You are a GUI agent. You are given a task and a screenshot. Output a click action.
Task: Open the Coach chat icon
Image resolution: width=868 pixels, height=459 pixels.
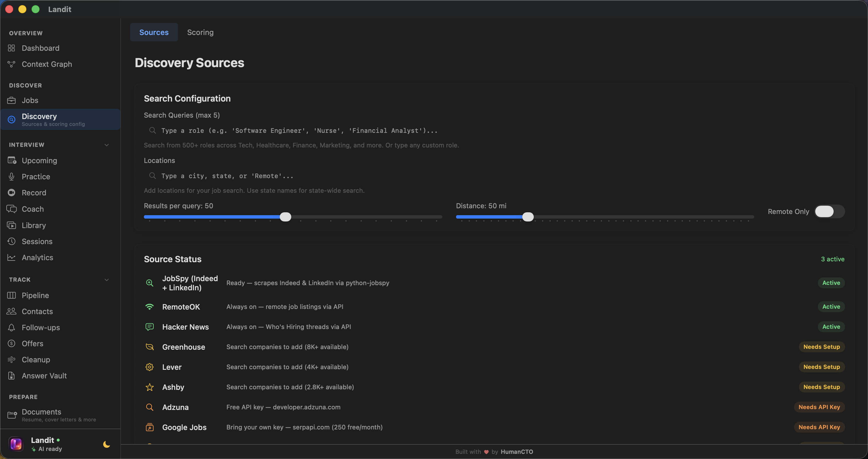tap(11, 209)
